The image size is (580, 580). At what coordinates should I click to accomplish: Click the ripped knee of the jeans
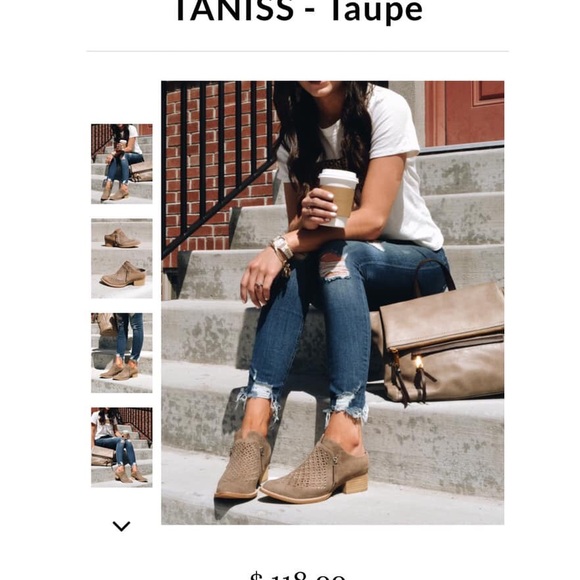point(334,266)
